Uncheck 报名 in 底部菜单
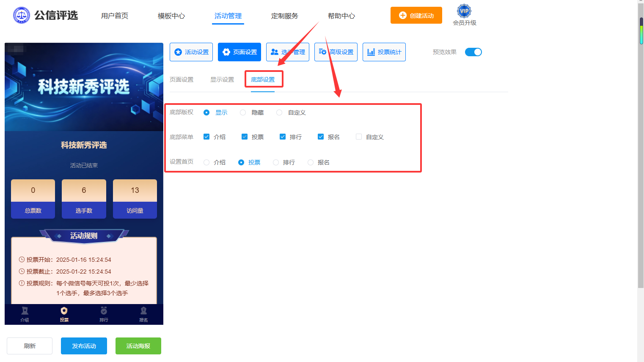The width and height of the screenshot is (644, 362). [321, 137]
